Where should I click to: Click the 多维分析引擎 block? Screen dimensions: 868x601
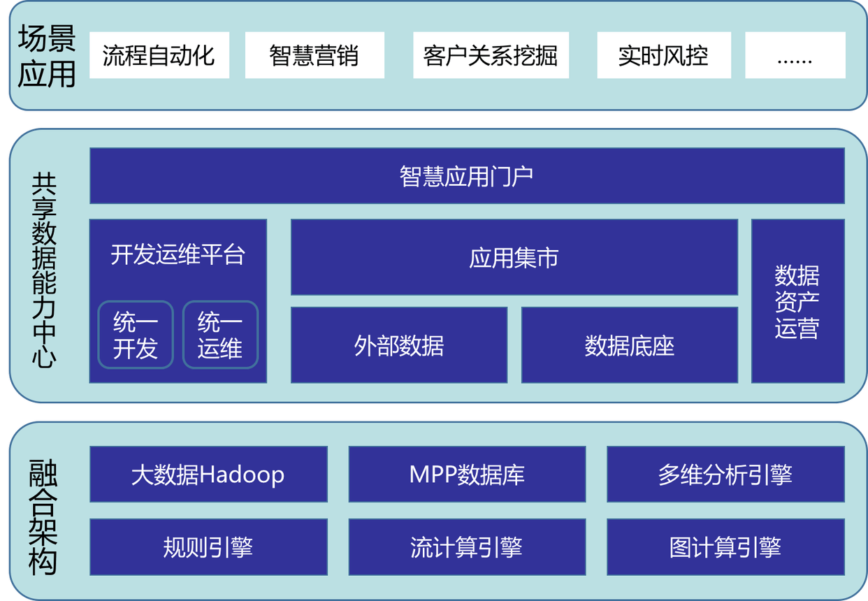coord(725,475)
